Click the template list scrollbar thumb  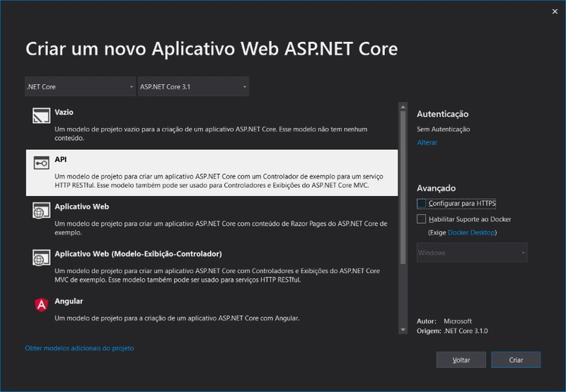(403, 184)
